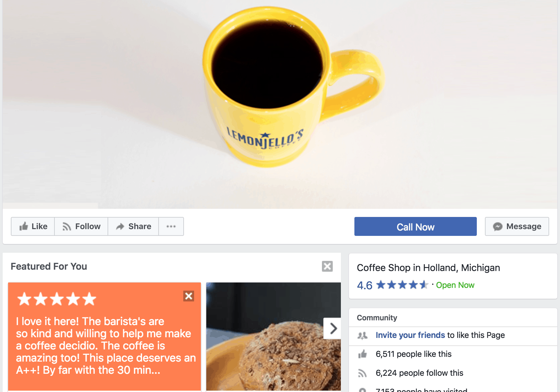Click the friends icon next to Invite
The height and width of the screenshot is (392, 560).
pos(363,335)
